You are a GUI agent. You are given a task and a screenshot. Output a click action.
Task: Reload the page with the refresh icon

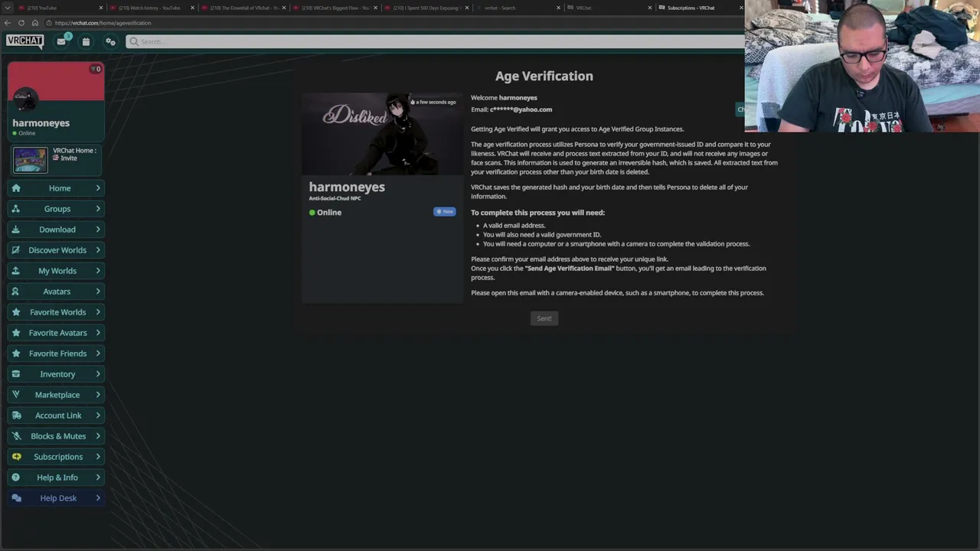tap(21, 23)
